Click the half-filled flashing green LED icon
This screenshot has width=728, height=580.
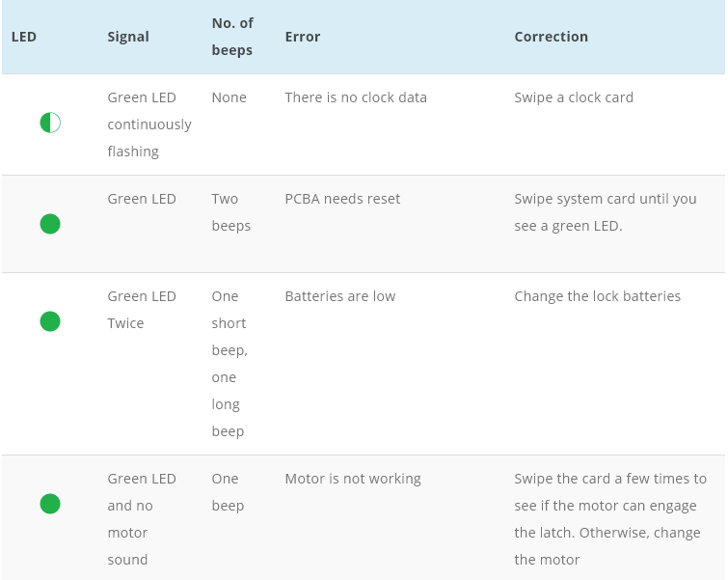click(x=50, y=123)
